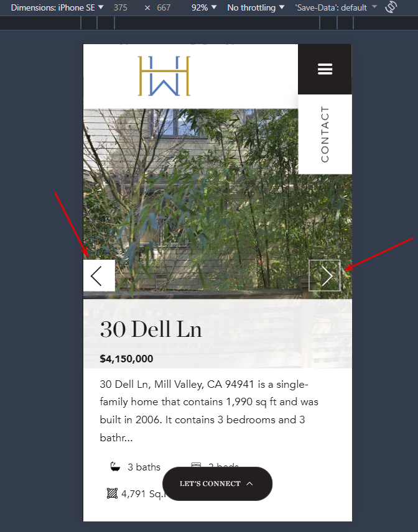Open the Dimensions iPhone SE dropdown
Screen dimensions: 418x532
click(57, 7)
